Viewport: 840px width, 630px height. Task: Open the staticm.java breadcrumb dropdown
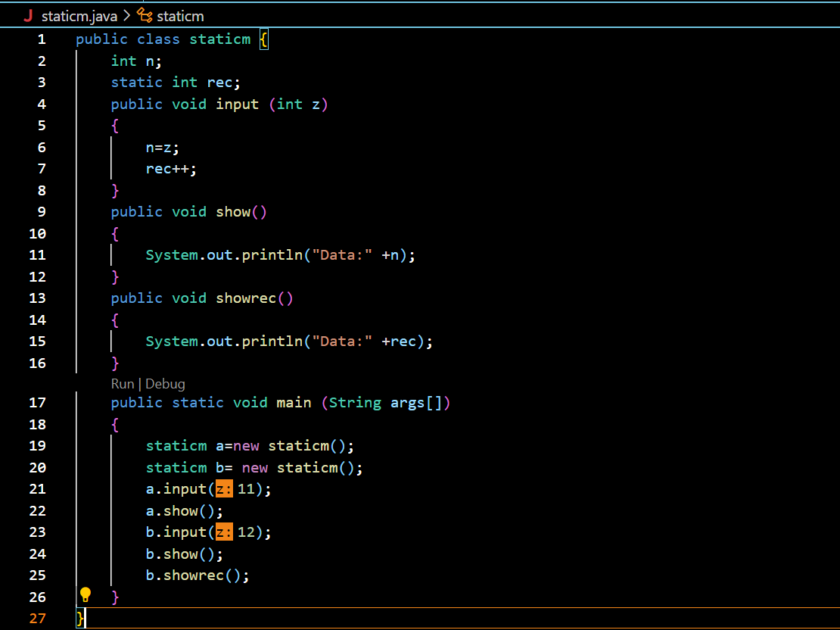[79, 16]
